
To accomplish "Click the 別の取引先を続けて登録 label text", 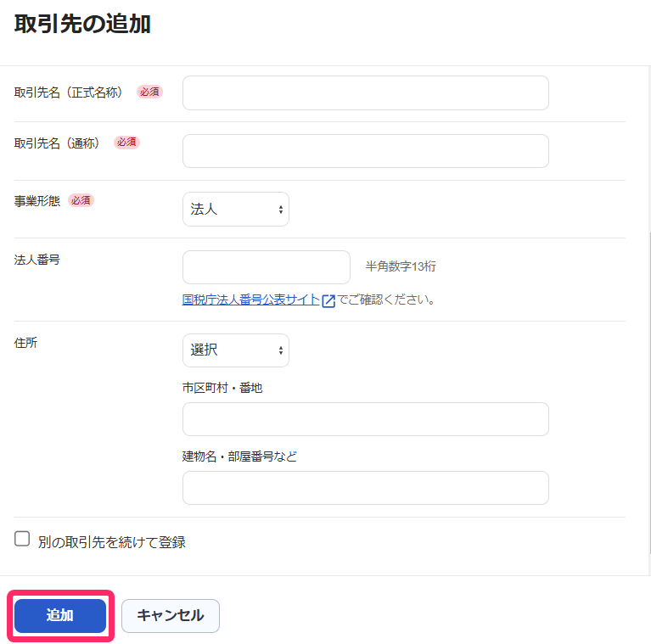I will tap(112, 542).
